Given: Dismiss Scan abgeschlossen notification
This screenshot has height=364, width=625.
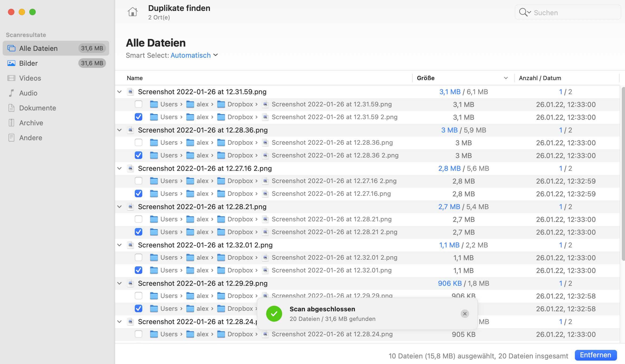Looking at the screenshot, I should pos(465,314).
